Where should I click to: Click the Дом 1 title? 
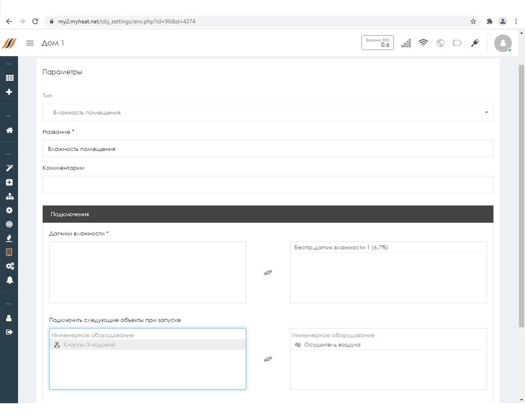[x=53, y=43]
